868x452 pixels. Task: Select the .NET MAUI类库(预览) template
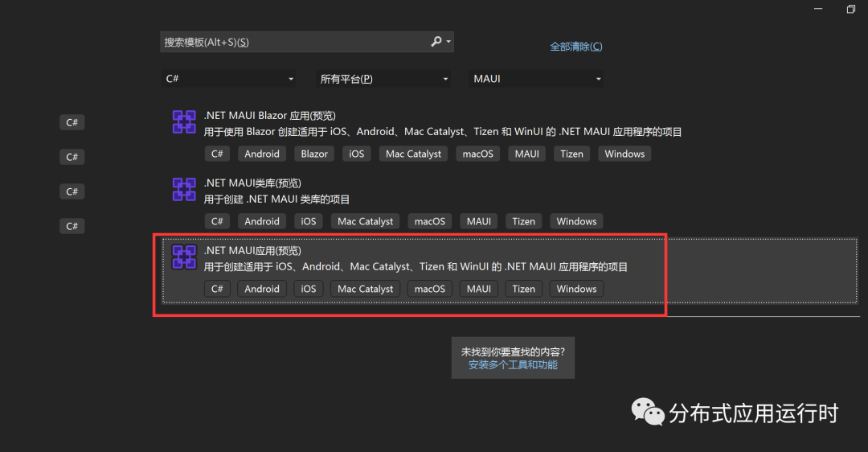[252, 183]
